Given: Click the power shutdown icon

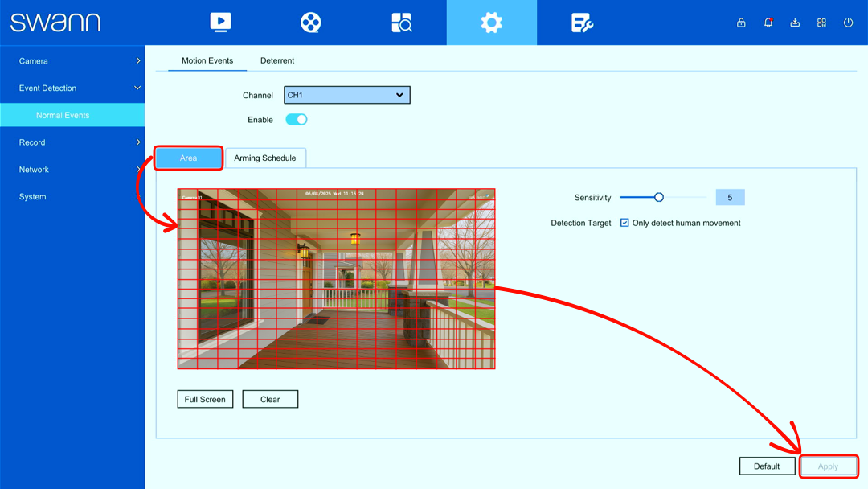Looking at the screenshot, I should point(848,23).
